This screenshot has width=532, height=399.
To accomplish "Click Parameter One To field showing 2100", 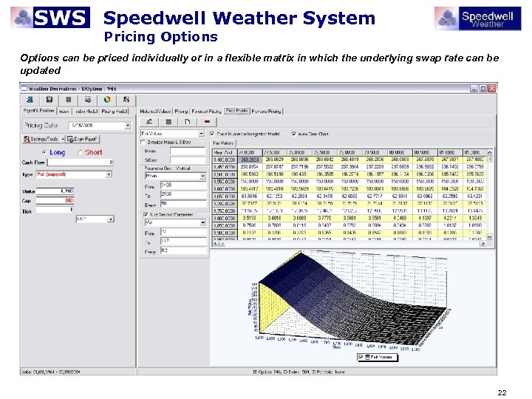I will coord(183,194).
